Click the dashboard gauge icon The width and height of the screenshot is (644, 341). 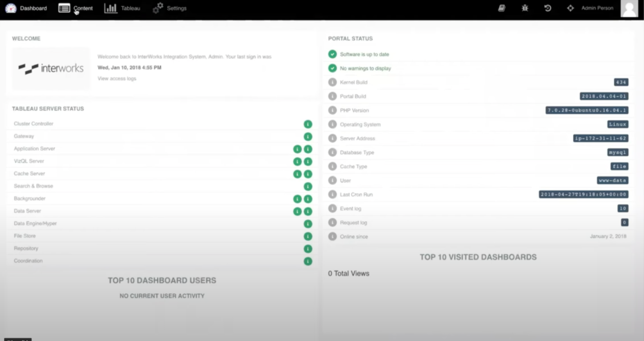(11, 8)
